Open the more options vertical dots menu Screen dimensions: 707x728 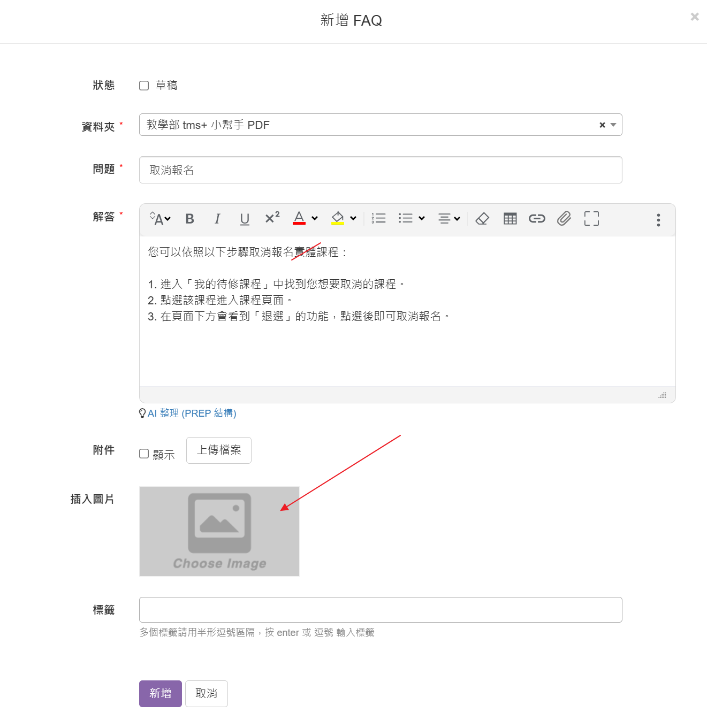point(658,220)
